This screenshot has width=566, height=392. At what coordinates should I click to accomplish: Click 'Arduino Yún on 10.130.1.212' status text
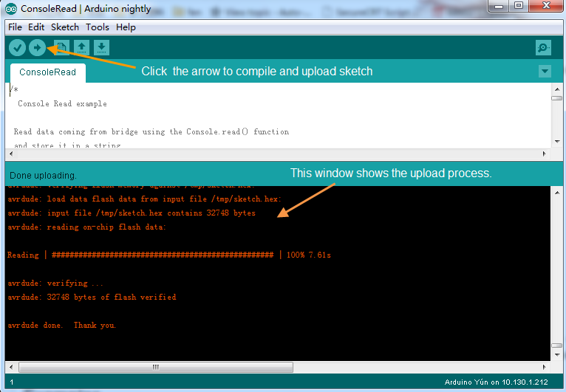tap(497, 382)
